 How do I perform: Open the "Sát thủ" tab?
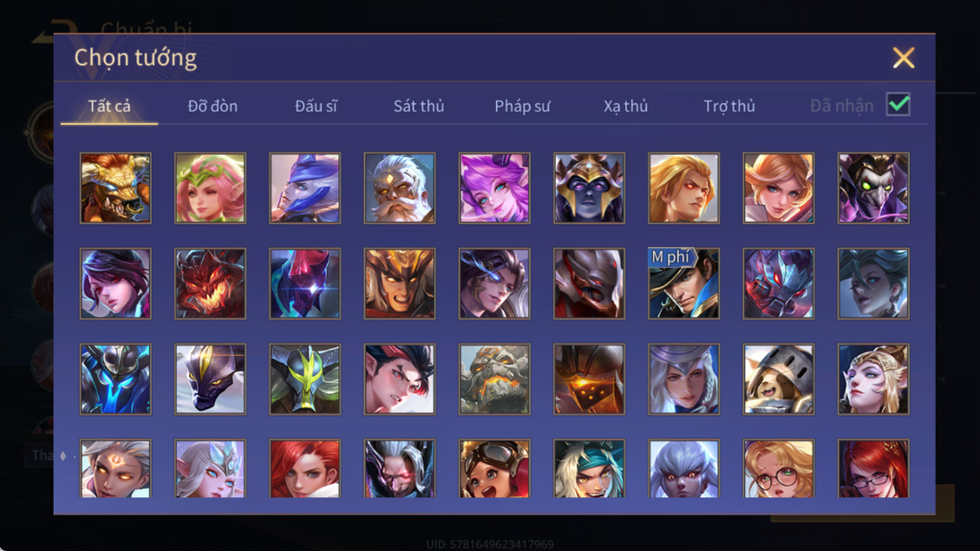(419, 107)
